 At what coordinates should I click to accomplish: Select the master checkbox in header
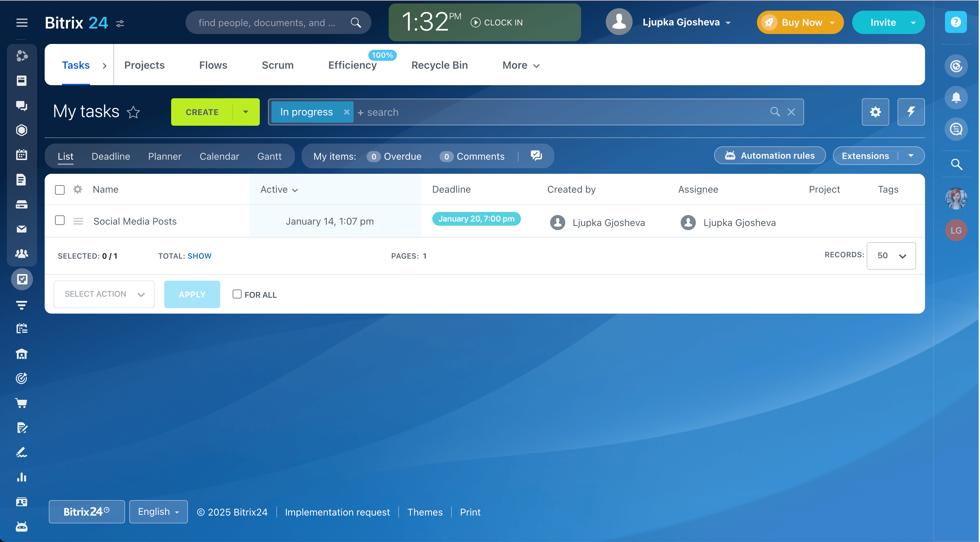pos(59,190)
